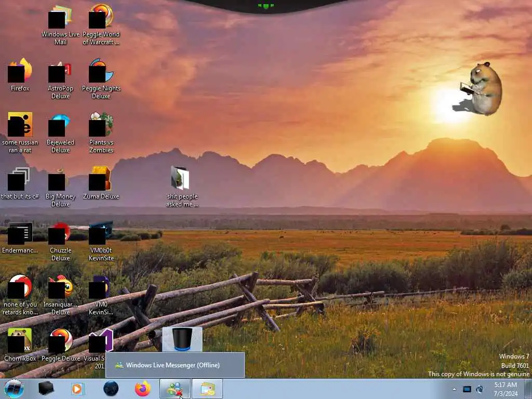Open the Windows Live Mail taskbar button
Image resolution: width=532 pixels, height=399 pixels.
click(x=207, y=389)
